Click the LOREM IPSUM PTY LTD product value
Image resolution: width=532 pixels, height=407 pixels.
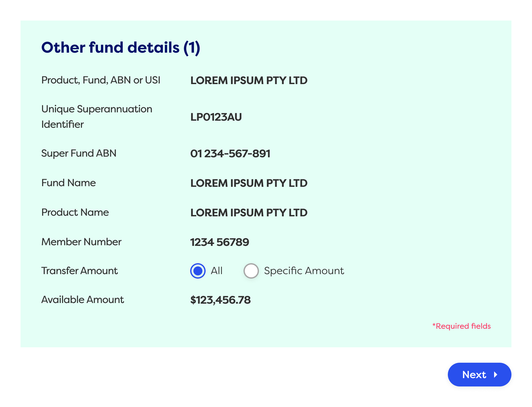(x=249, y=81)
